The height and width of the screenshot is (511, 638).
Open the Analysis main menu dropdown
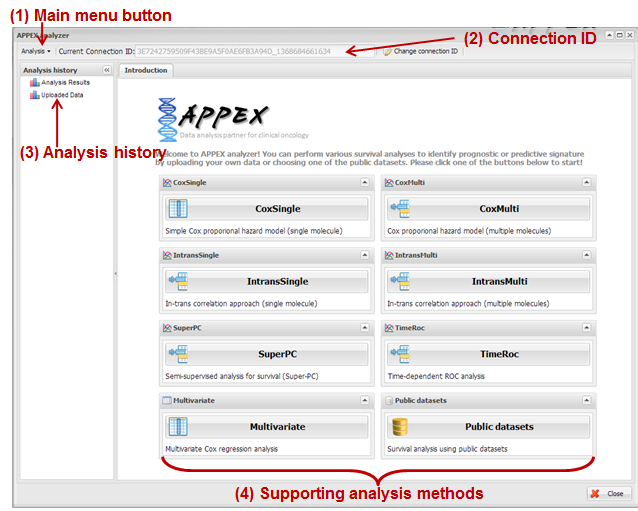[36, 51]
